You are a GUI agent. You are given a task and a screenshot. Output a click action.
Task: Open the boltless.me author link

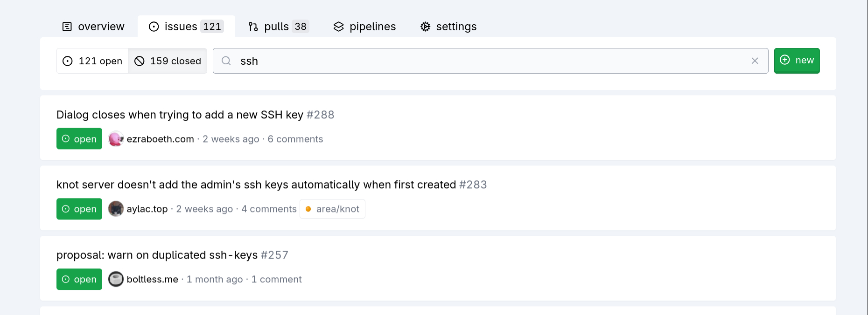tap(152, 279)
